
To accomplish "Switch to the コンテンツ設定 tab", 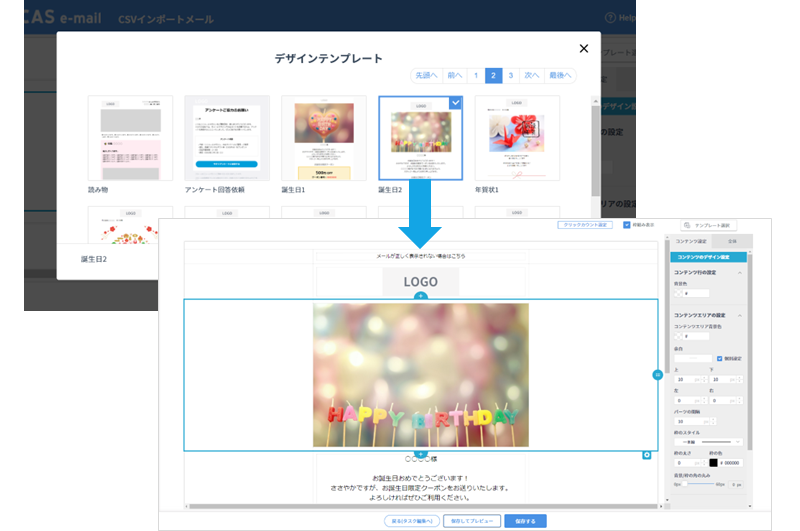I will pyautogui.click(x=691, y=241).
